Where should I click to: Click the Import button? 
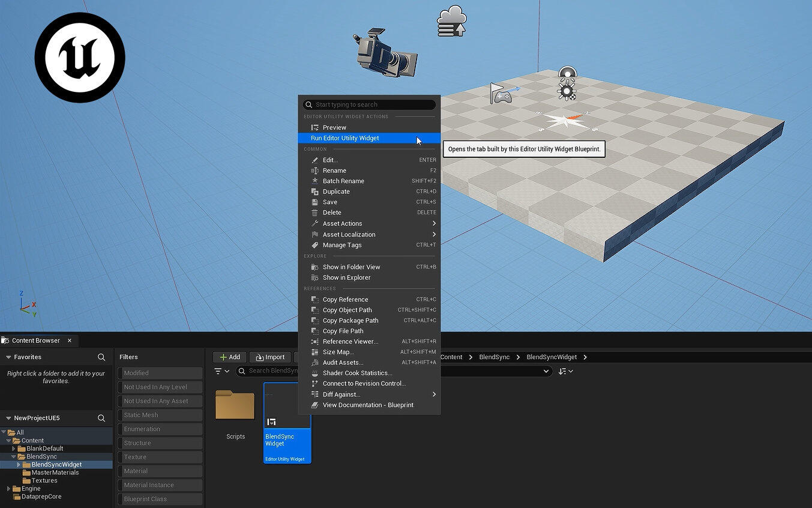pos(270,357)
